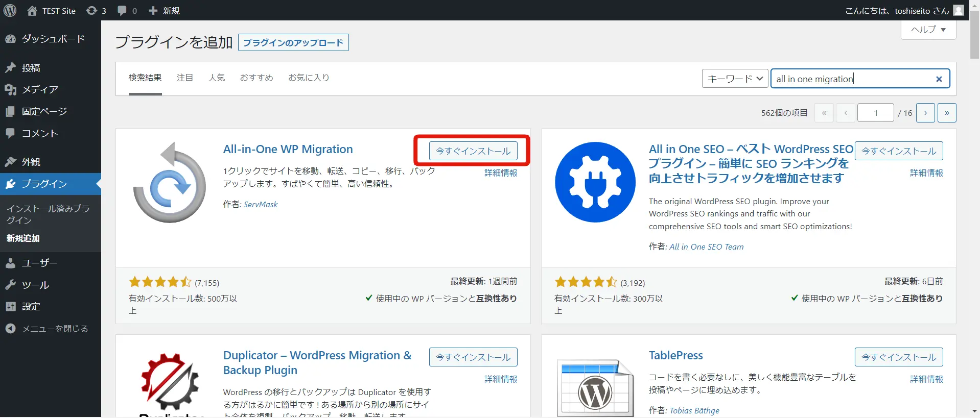Jump to last page with » button
The height and width of the screenshot is (418, 980).
(x=947, y=113)
